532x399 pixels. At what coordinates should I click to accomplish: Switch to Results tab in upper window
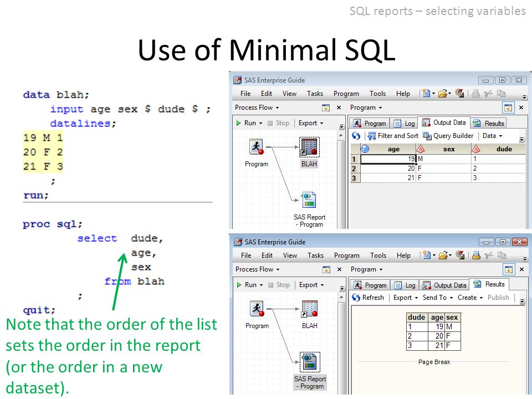pyautogui.click(x=489, y=124)
